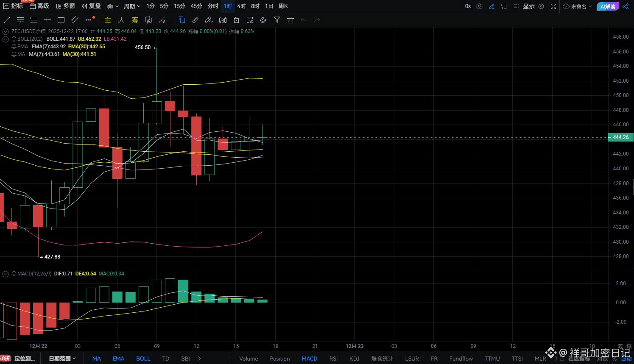Click the magnet snap icon
The image size is (634, 364).
click(x=263, y=20)
